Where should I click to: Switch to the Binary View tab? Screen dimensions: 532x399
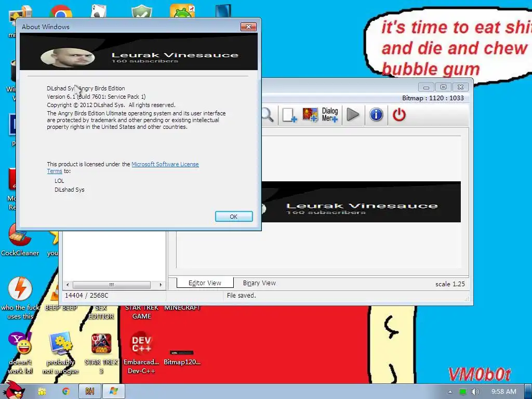pos(259,283)
